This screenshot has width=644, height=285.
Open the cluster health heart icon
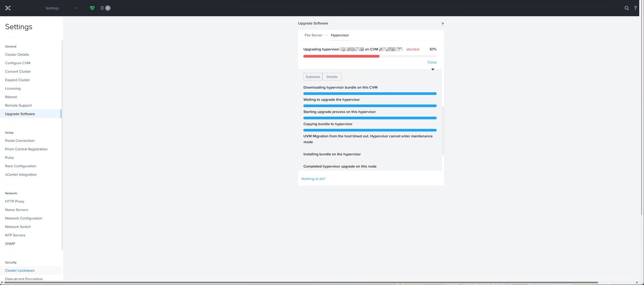click(x=92, y=8)
